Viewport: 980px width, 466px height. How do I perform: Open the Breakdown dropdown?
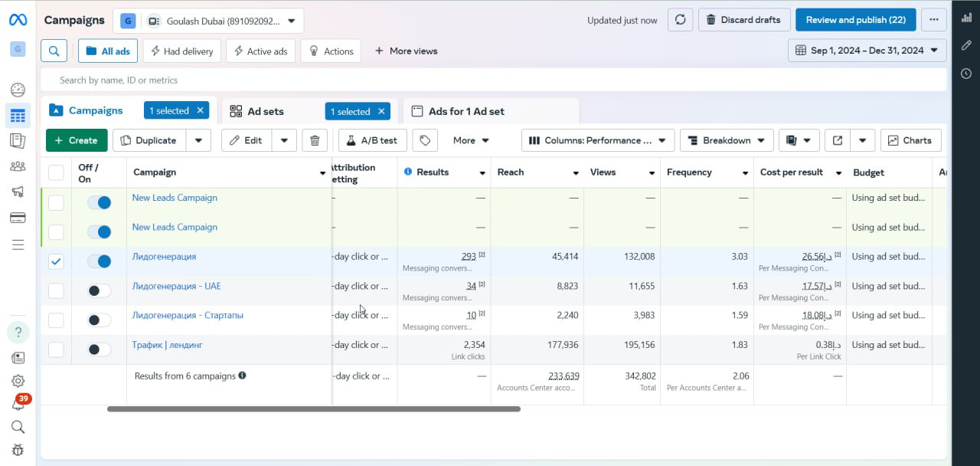click(726, 140)
